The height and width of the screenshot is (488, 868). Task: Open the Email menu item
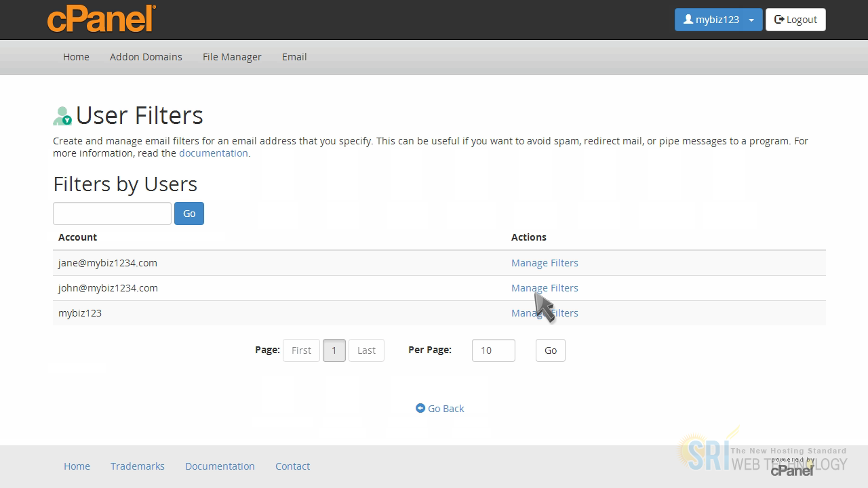[294, 57]
